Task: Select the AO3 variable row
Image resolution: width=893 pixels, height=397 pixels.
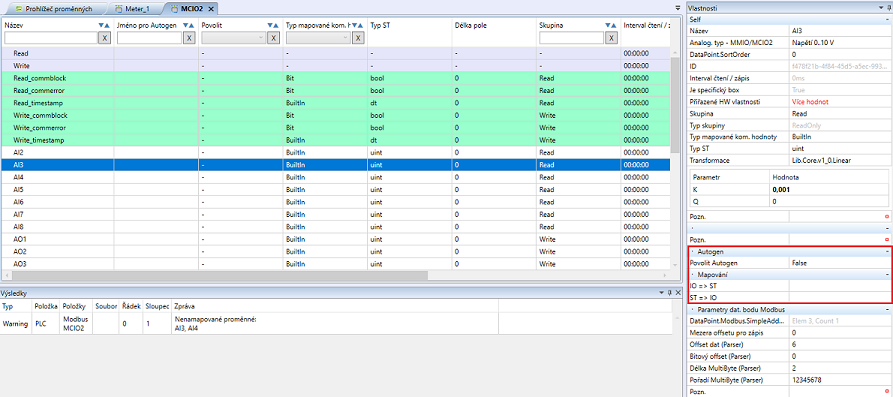Action: (336, 264)
